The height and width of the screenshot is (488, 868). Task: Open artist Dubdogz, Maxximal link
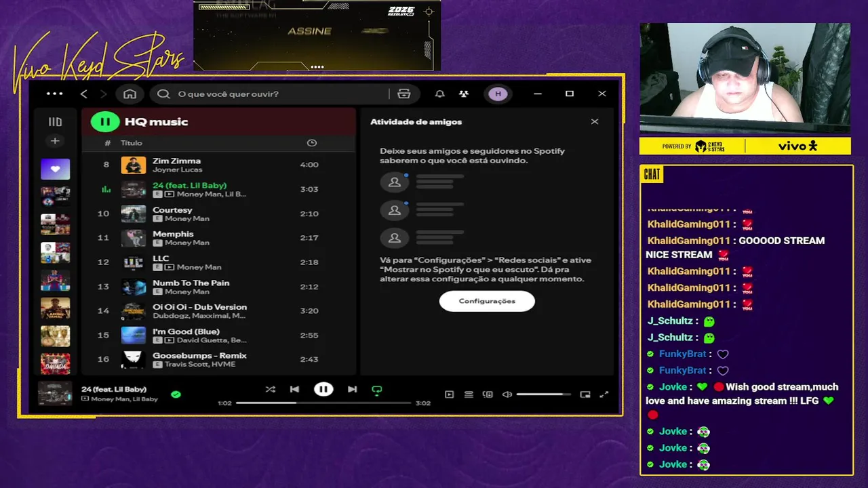pyautogui.click(x=199, y=316)
